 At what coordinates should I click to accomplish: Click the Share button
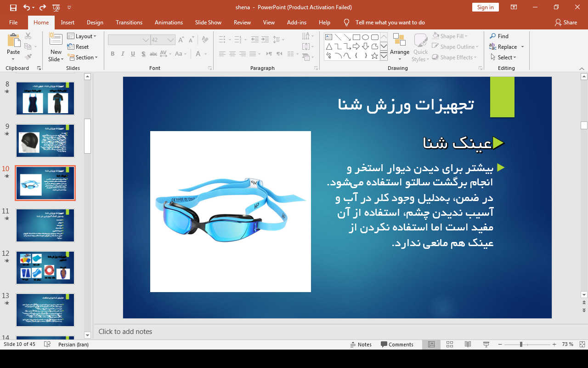click(565, 23)
